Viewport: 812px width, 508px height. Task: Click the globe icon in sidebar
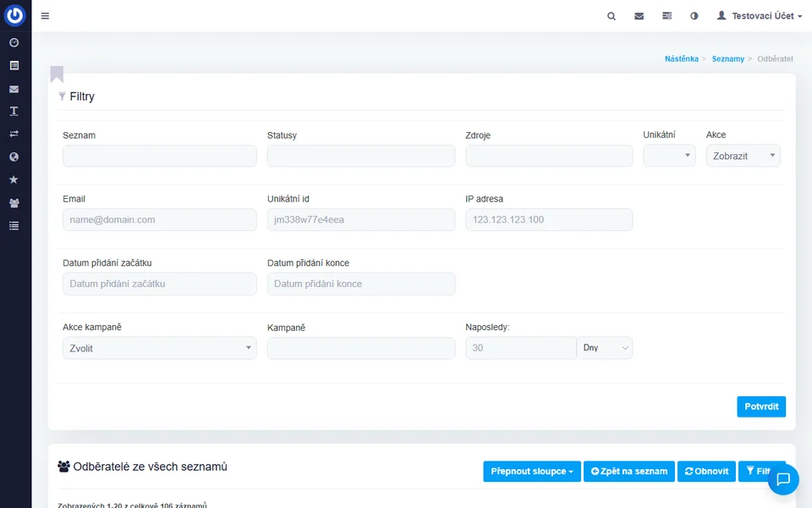tap(14, 157)
